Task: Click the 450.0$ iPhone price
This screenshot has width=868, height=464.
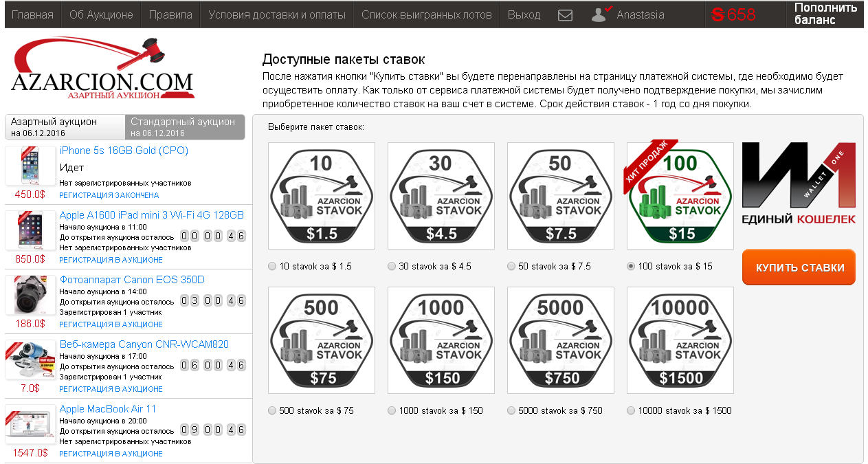Action: [30, 194]
